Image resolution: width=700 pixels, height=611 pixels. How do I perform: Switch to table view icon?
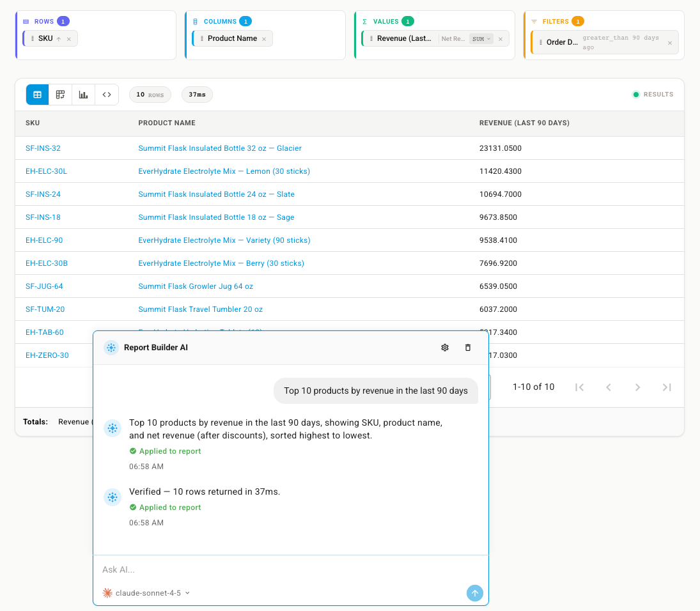(38, 95)
